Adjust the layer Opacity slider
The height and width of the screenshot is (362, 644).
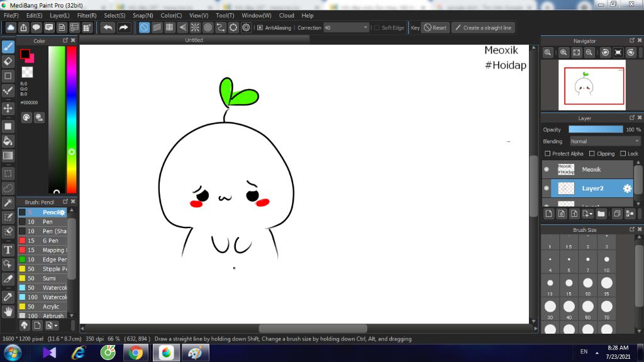595,129
